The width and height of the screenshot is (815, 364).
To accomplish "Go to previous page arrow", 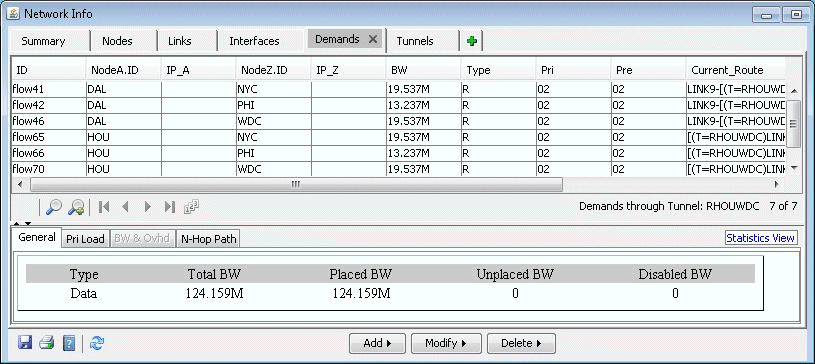I will [x=125, y=207].
